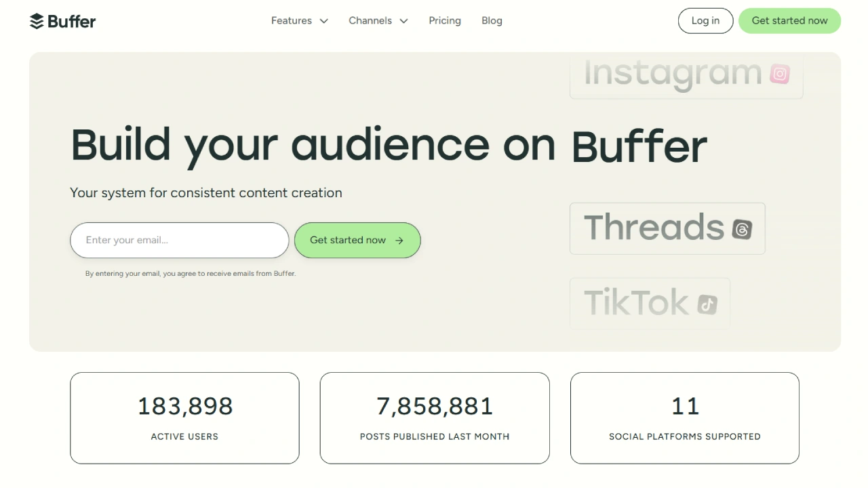Screen dimensions: 868x488
Task: Click the 183,898 active users number
Action: pos(185,406)
